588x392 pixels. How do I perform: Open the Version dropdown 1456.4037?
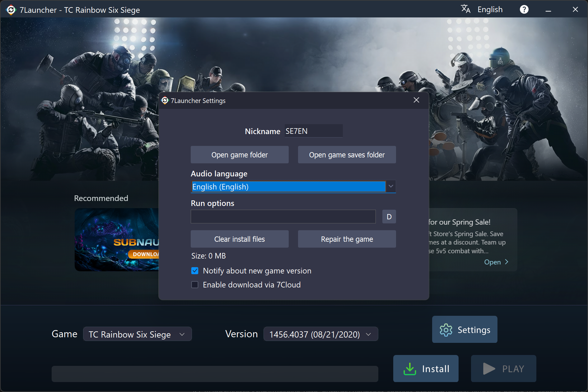tap(321, 334)
